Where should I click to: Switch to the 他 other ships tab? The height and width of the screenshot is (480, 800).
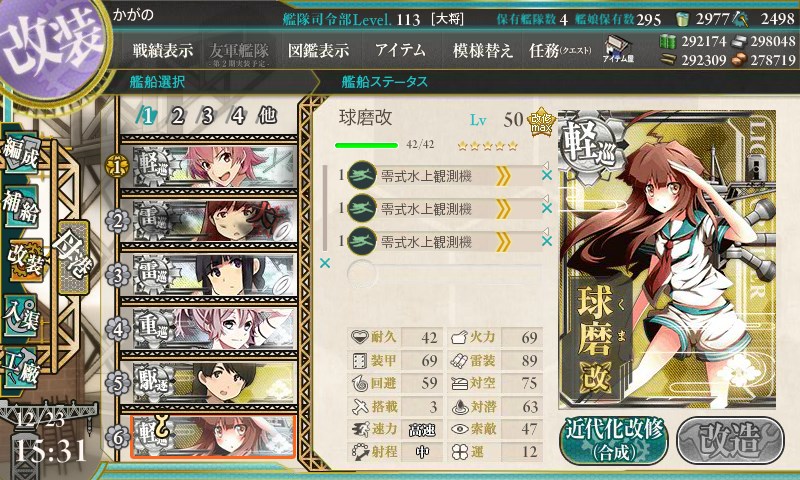point(267,116)
